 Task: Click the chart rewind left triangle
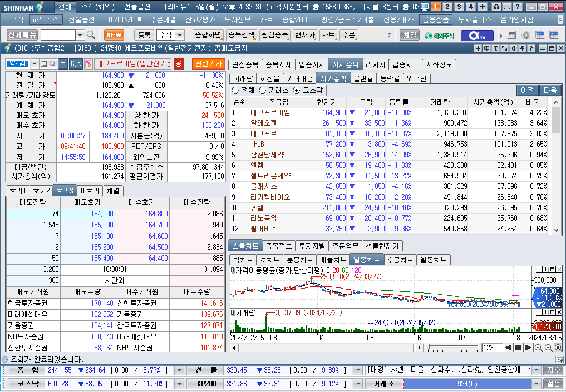pos(508,348)
